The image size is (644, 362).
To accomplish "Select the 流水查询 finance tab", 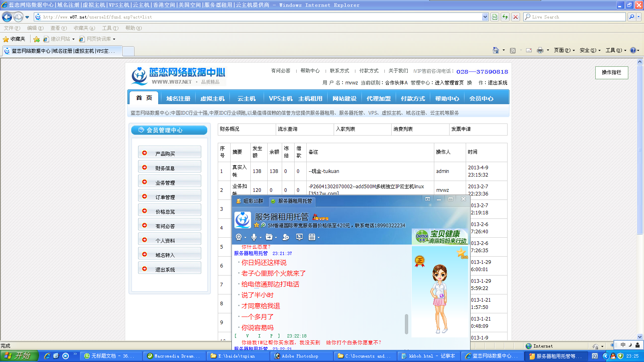I will click(287, 129).
